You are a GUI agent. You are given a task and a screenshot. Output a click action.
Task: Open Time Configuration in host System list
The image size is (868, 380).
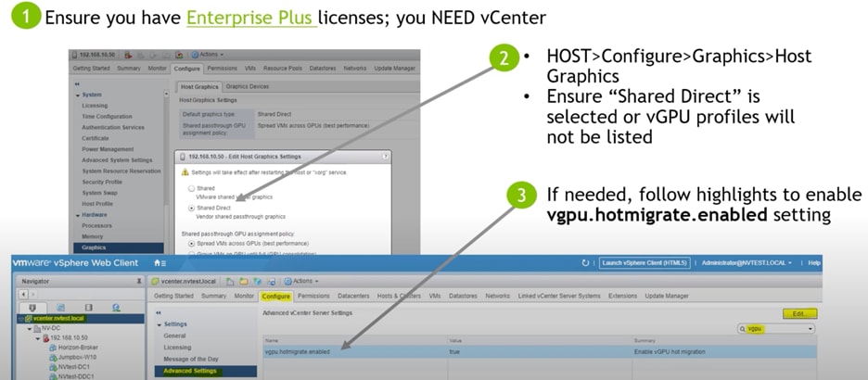(107, 116)
